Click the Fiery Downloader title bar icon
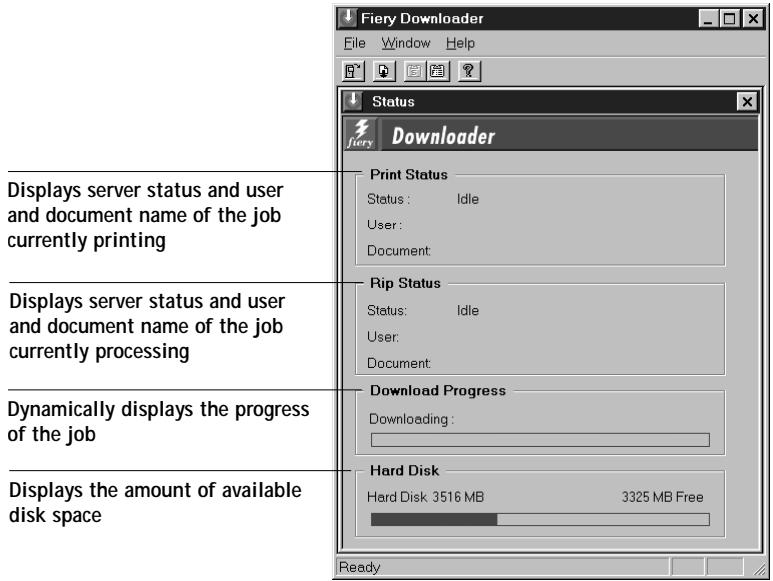The width and height of the screenshot is (773, 581). tap(348, 18)
